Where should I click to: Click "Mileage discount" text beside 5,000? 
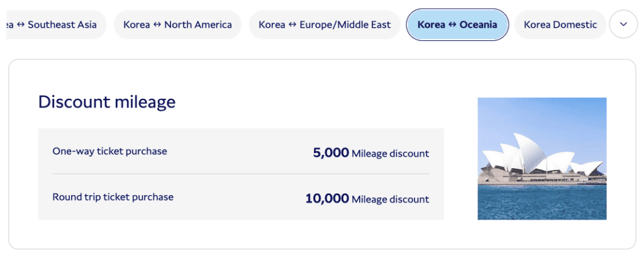tap(390, 153)
